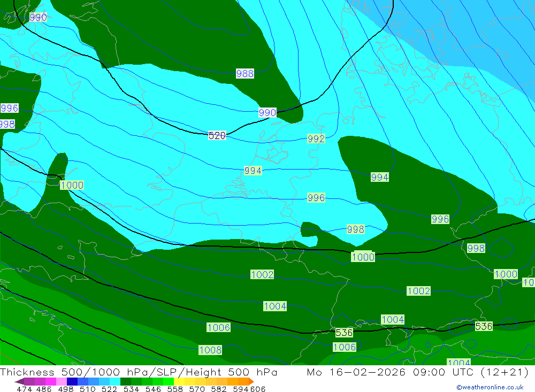
Task: Select the 992 pressure label
Action: [316, 139]
